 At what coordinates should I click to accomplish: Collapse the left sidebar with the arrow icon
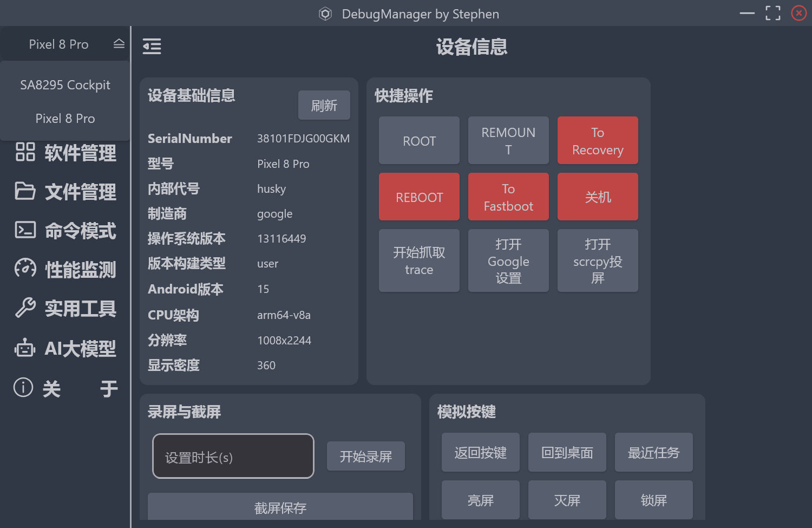[x=152, y=47]
